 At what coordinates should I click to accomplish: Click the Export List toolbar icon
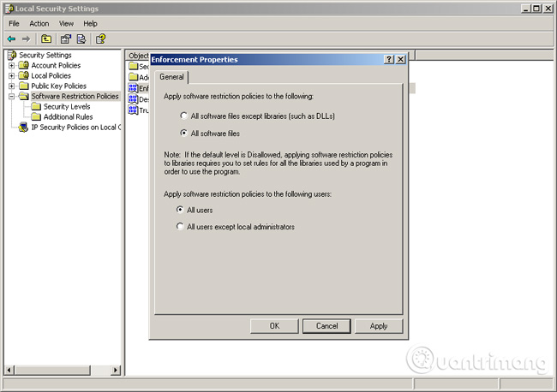(x=81, y=39)
